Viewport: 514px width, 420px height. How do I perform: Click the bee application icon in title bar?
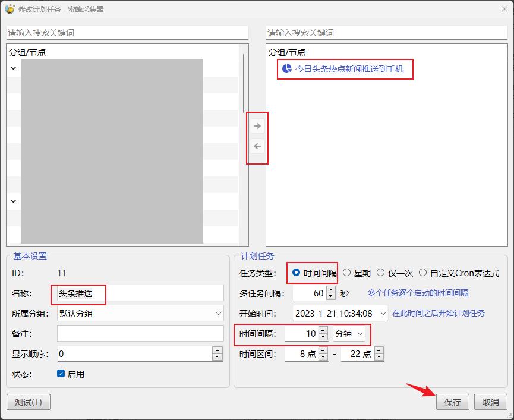point(10,9)
